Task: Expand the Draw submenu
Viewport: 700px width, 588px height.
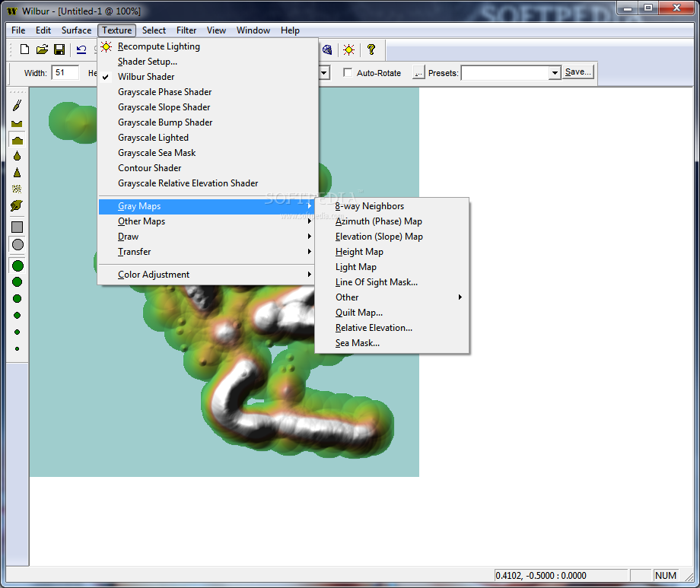Action: pos(206,237)
